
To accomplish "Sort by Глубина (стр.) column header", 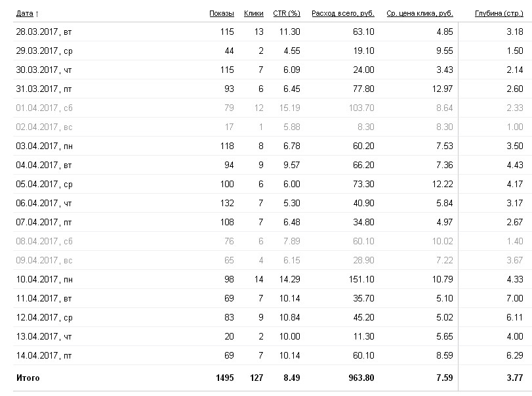I will coord(498,13).
